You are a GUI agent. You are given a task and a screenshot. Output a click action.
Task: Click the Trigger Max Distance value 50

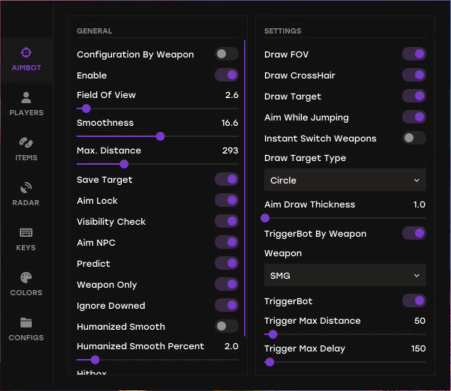coord(420,321)
